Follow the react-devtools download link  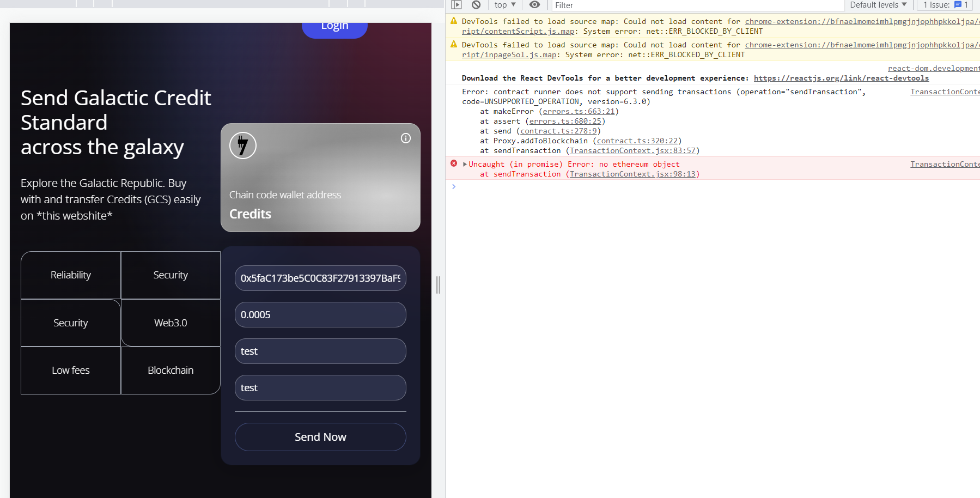pos(841,78)
